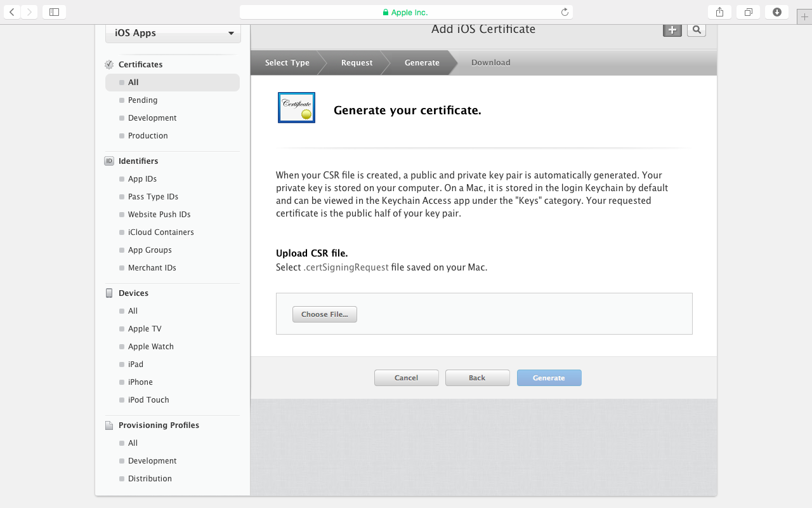Click the Devices section icon
This screenshot has height=508, width=812.
pyautogui.click(x=109, y=293)
